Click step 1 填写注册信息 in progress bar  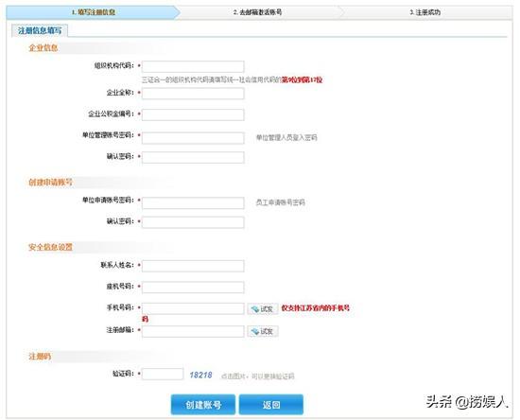pos(94,12)
